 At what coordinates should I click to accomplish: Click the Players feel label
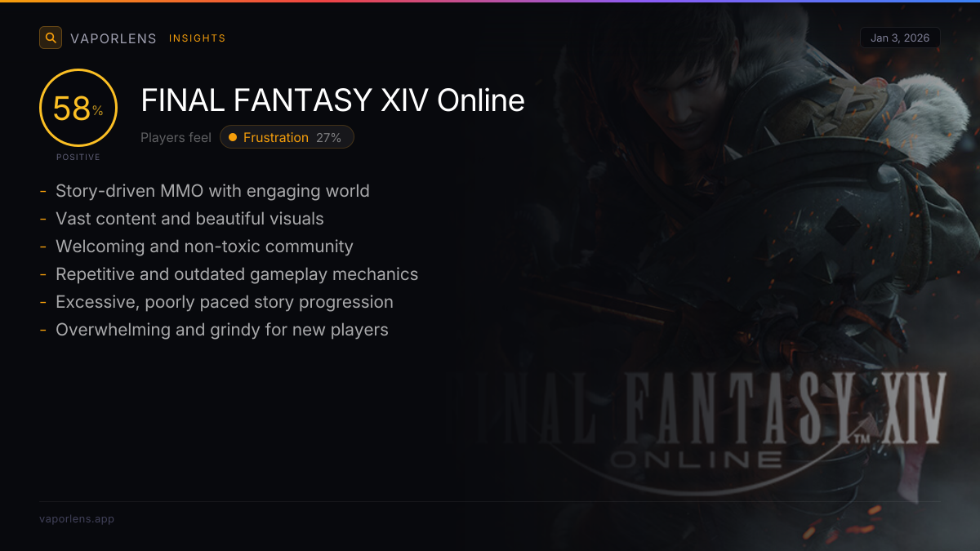point(176,137)
